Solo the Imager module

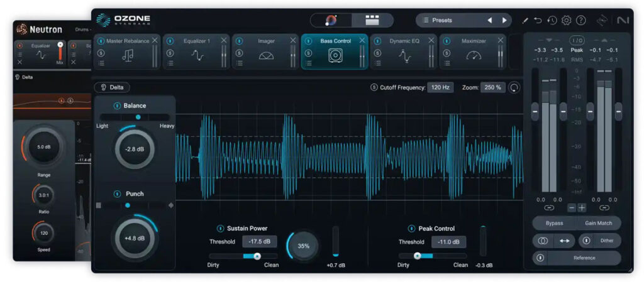(x=240, y=53)
